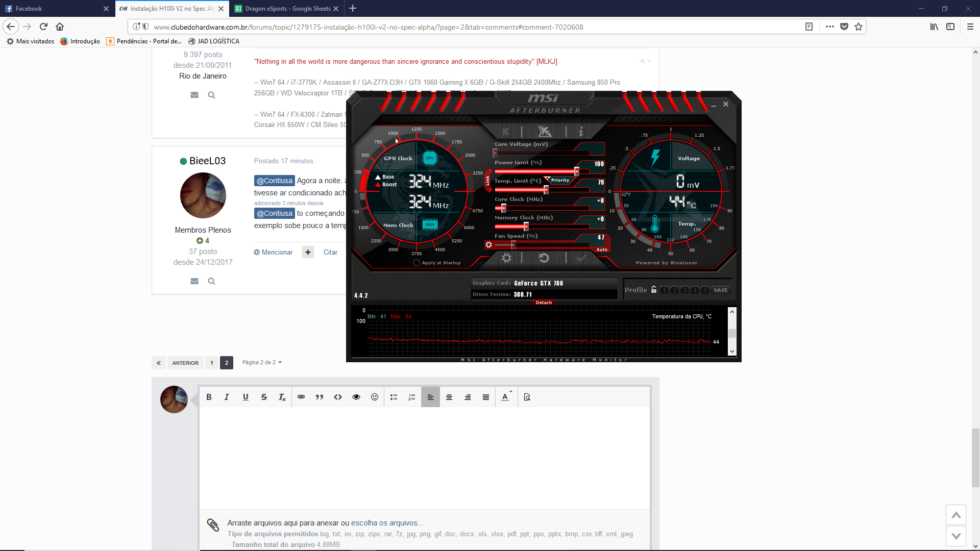This screenshot has width=980, height=551.
Task: Toggle strikethrough in reply editor
Action: [x=264, y=397]
